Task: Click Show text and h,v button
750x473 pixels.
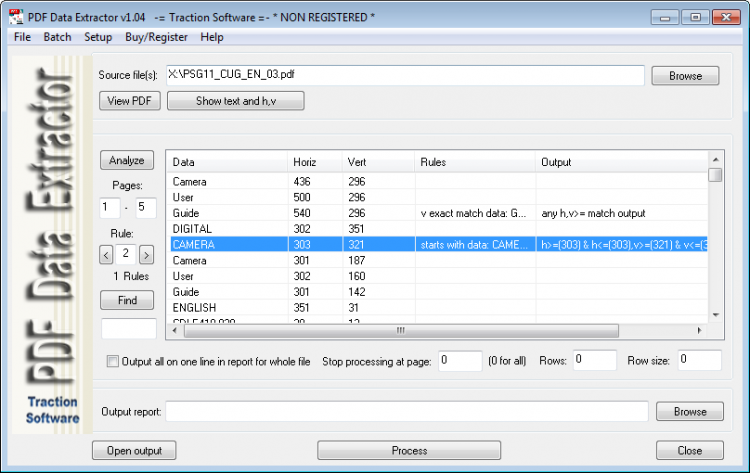Action: click(x=235, y=101)
